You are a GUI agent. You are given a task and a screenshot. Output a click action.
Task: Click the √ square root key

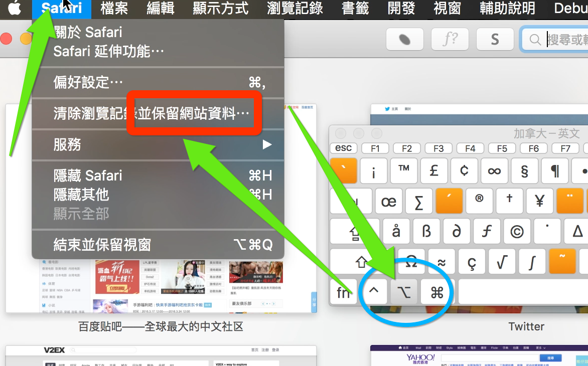[x=502, y=262]
